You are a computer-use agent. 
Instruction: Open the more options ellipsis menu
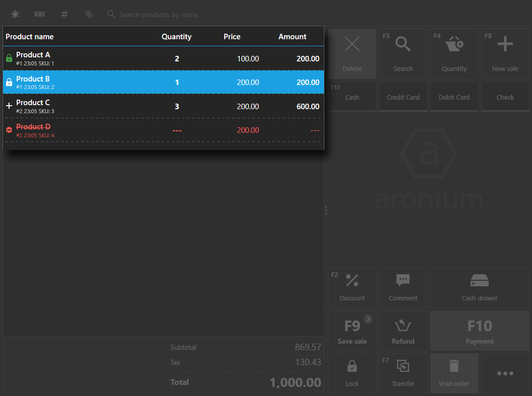point(505,373)
